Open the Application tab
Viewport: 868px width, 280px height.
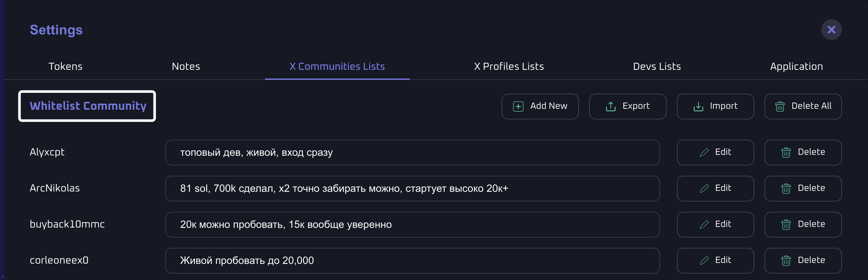coord(796,66)
